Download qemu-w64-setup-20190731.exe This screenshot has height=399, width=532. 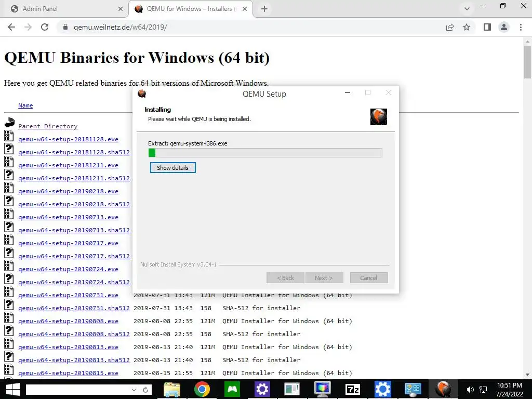[x=68, y=295]
